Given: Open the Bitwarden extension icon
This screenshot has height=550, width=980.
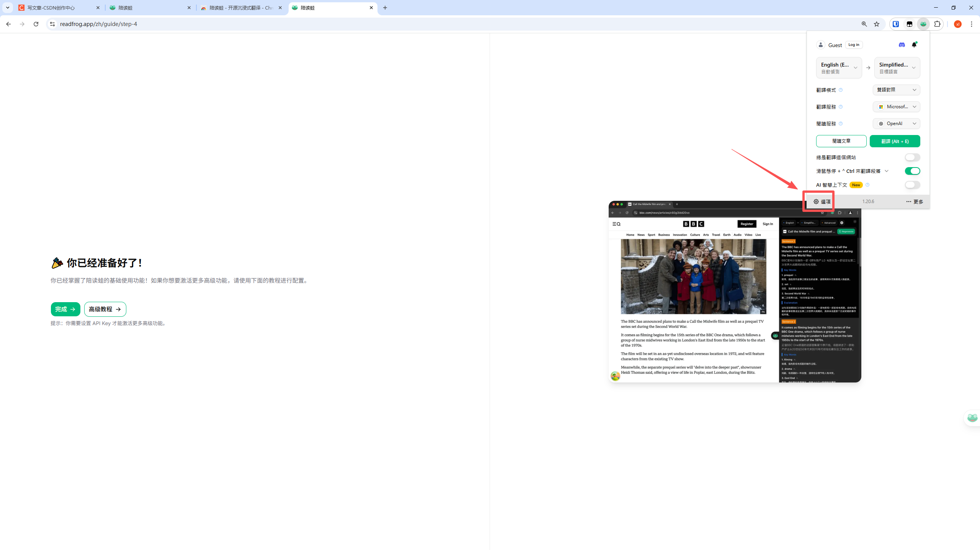Looking at the screenshot, I should tap(896, 24).
